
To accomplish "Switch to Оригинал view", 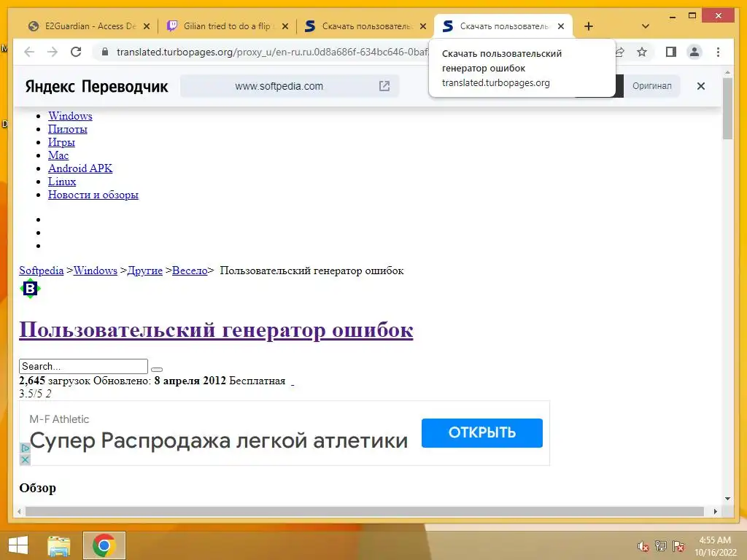I will (x=651, y=86).
